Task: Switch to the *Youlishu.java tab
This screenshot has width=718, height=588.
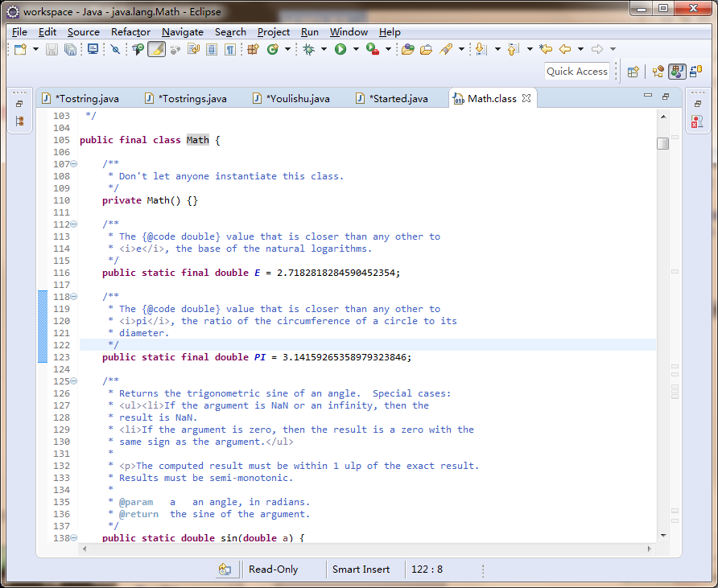Action: [x=291, y=98]
